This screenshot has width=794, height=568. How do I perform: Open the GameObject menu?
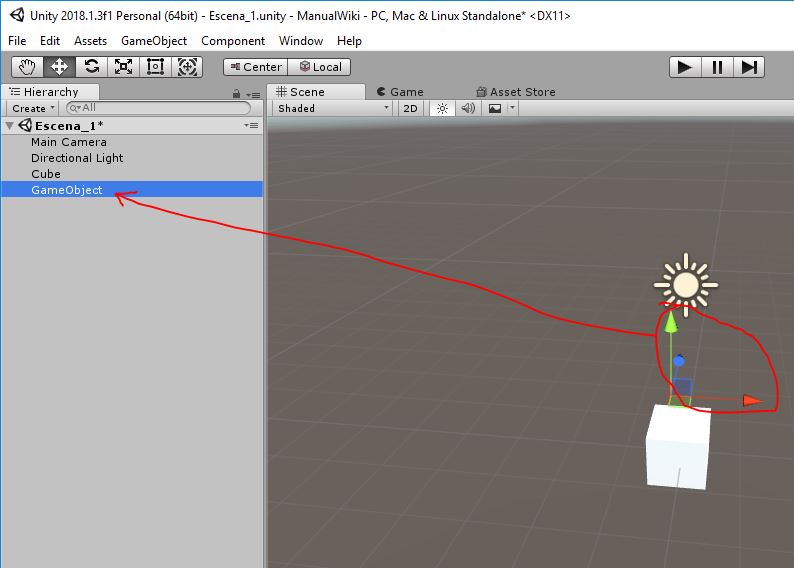(154, 40)
